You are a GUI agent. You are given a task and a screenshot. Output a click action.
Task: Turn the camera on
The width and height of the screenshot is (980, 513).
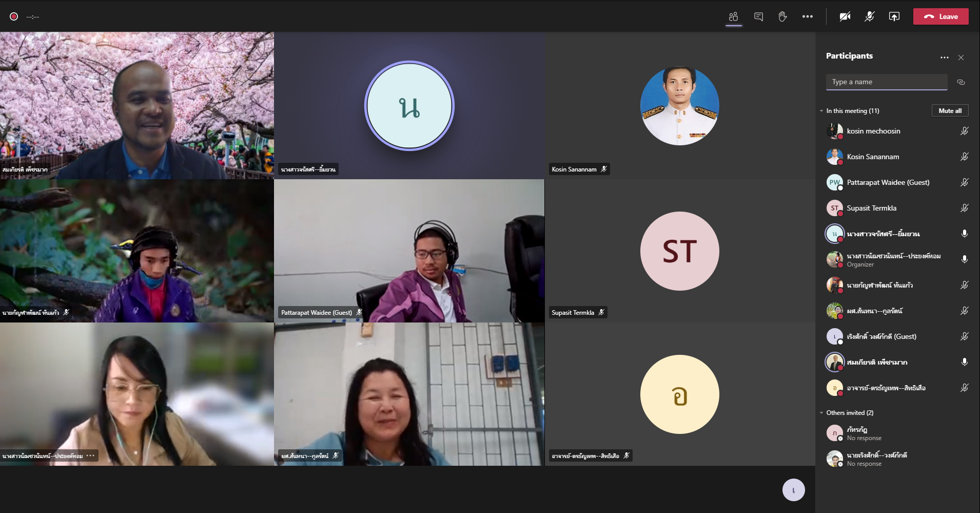click(x=845, y=16)
